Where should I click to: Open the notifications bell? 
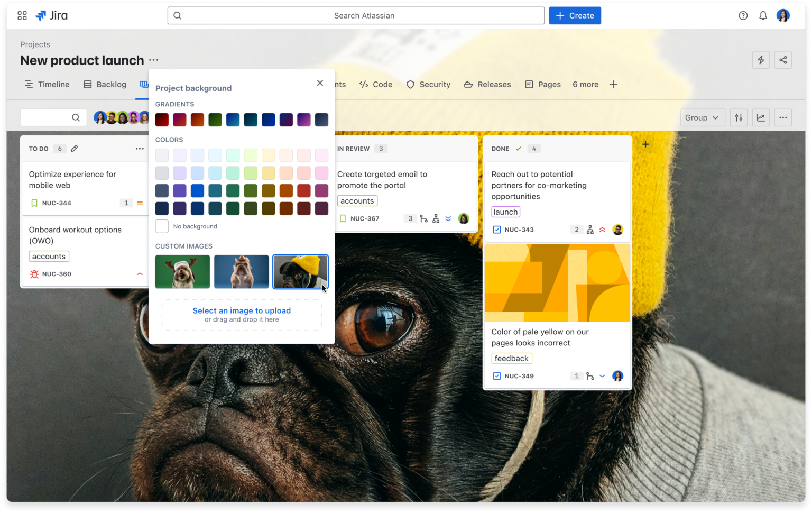(x=763, y=16)
